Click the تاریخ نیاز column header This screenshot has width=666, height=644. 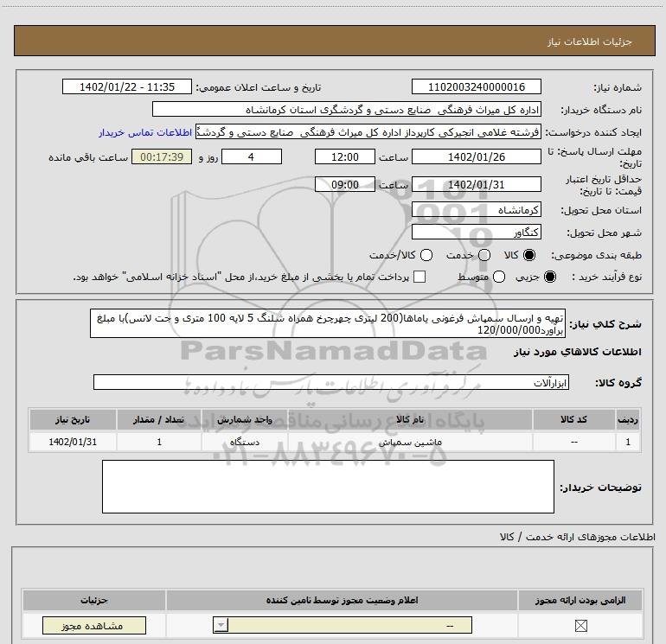click(x=73, y=419)
